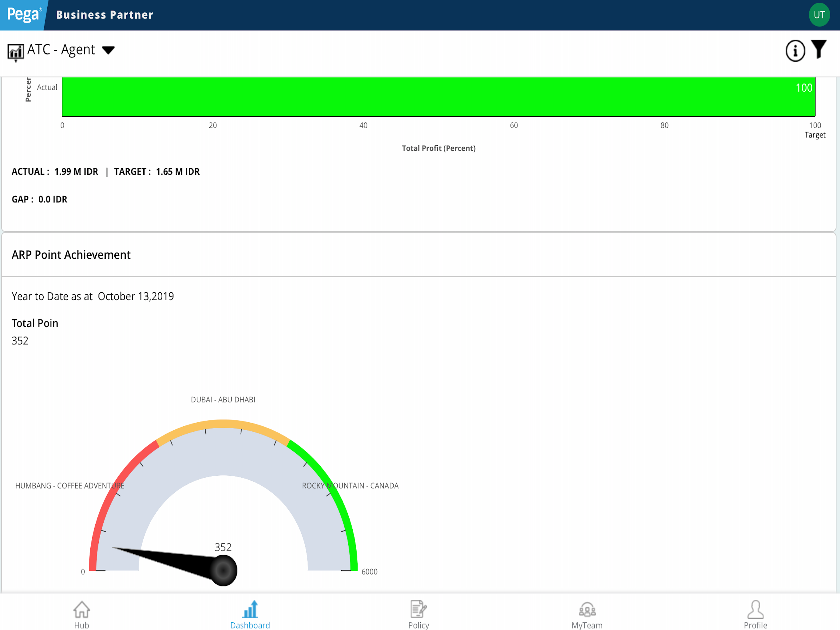Screen dimensions: 840x630
Task: Click the ATC - Agent title text
Action: 61,50
